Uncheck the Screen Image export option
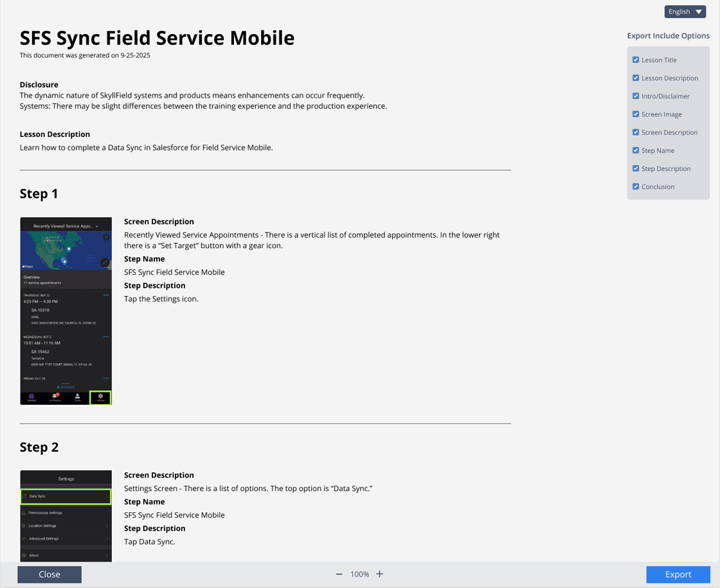The image size is (720, 588). pyautogui.click(x=636, y=114)
